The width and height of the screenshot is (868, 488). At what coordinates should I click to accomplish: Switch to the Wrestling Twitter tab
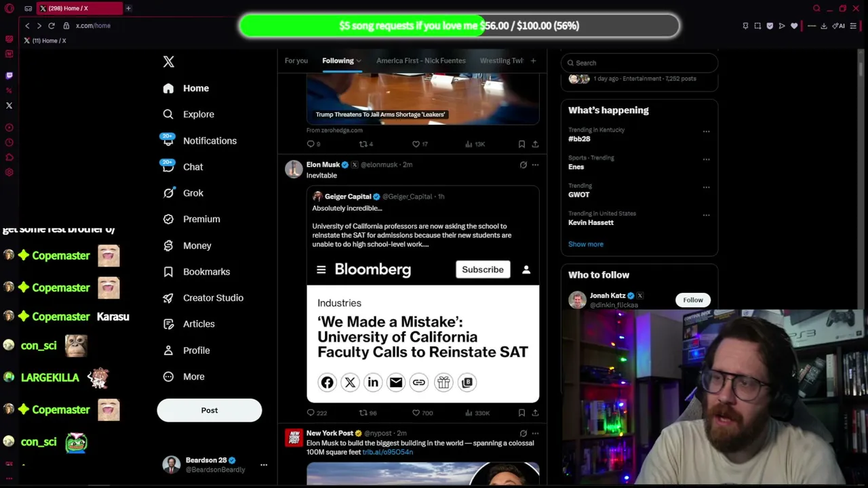pyautogui.click(x=502, y=61)
